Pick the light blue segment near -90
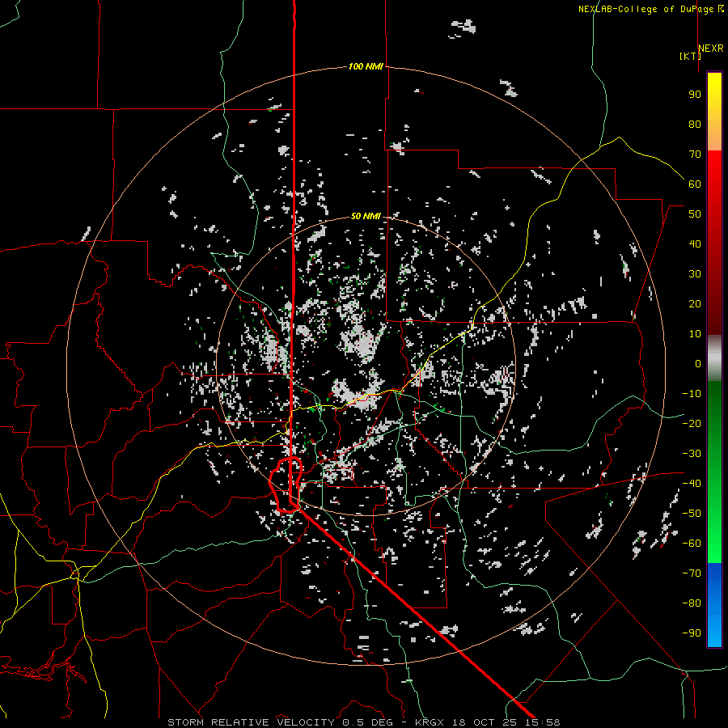The image size is (728, 728). point(714,632)
